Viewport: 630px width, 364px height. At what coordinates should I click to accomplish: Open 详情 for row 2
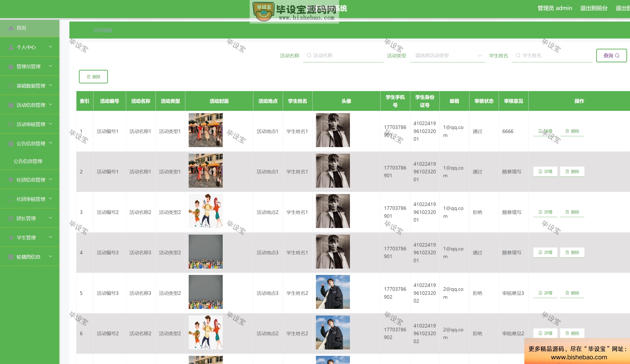pos(545,172)
